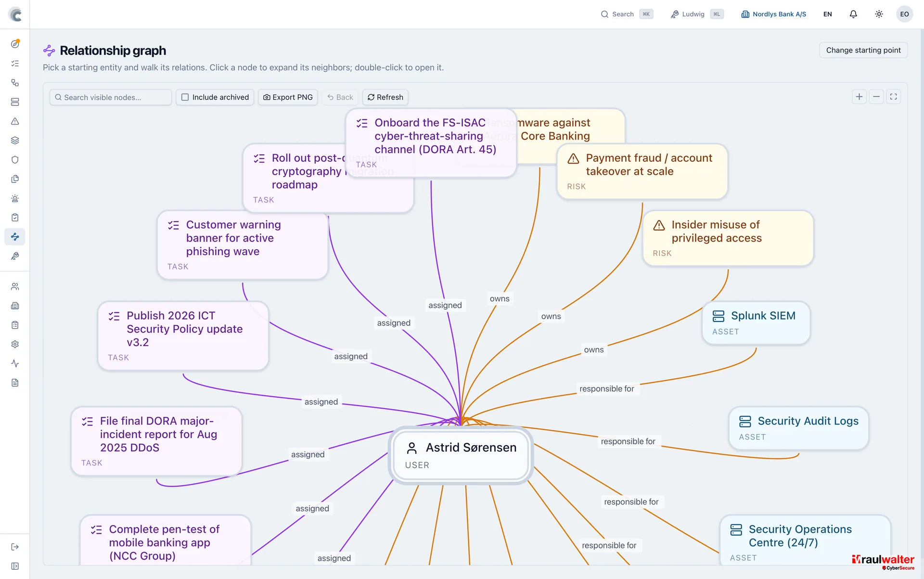Image resolution: width=924 pixels, height=579 pixels.
Task: Open the shield icon in sidebar
Action: [15, 160]
